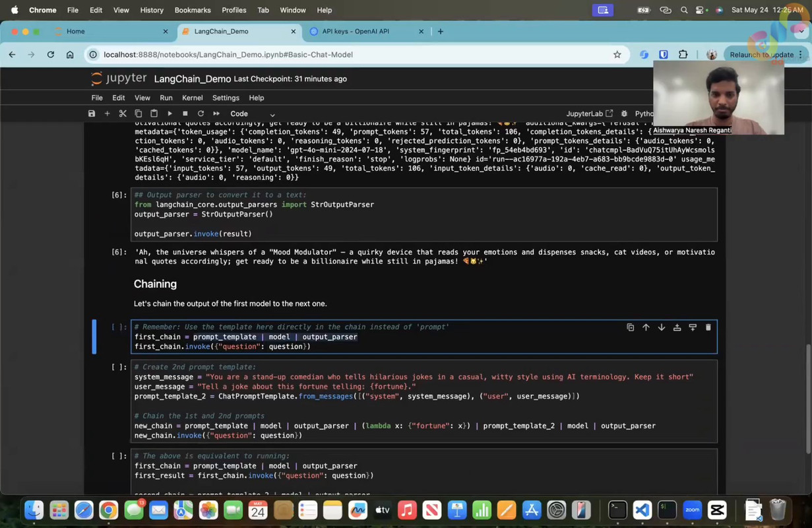Open the Apple menu

point(15,10)
